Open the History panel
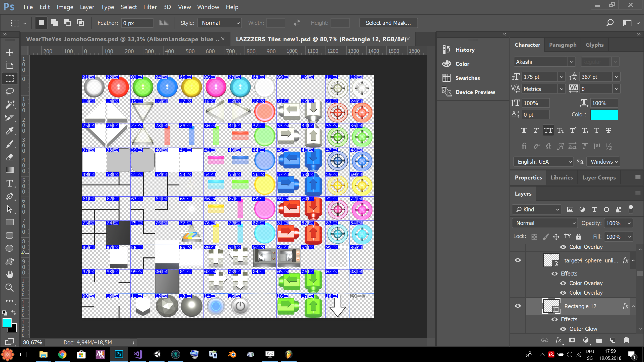This screenshot has width=644, height=362. (465, 50)
